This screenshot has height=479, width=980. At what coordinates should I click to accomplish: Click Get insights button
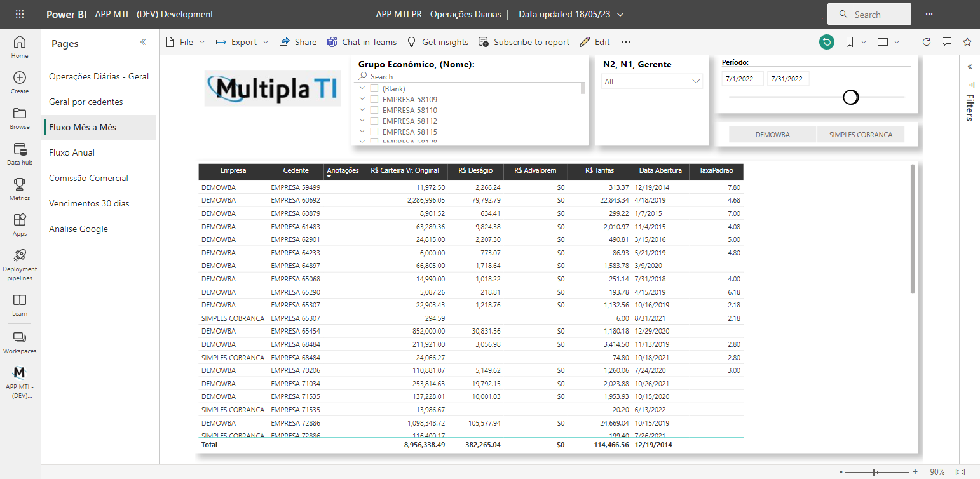coord(438,42)
